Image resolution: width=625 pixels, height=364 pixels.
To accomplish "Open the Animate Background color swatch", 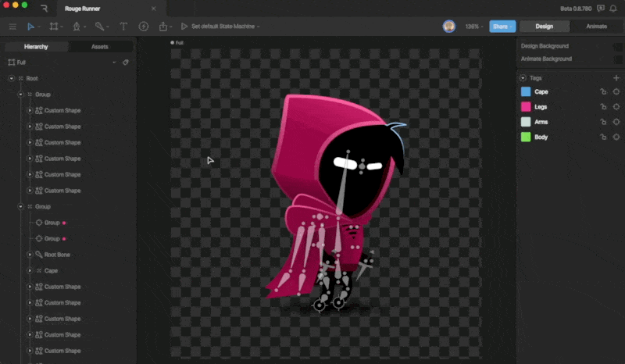I will click(x=617, y=59).
